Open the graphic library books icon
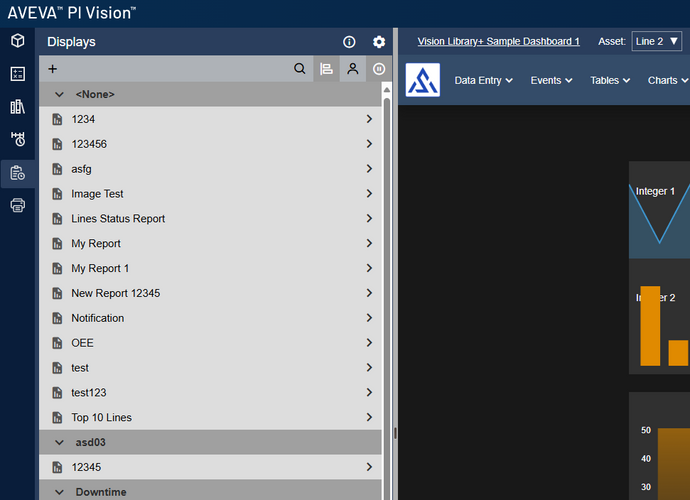Viewport: 690px width, 500px height. click(x=18, y=107)
